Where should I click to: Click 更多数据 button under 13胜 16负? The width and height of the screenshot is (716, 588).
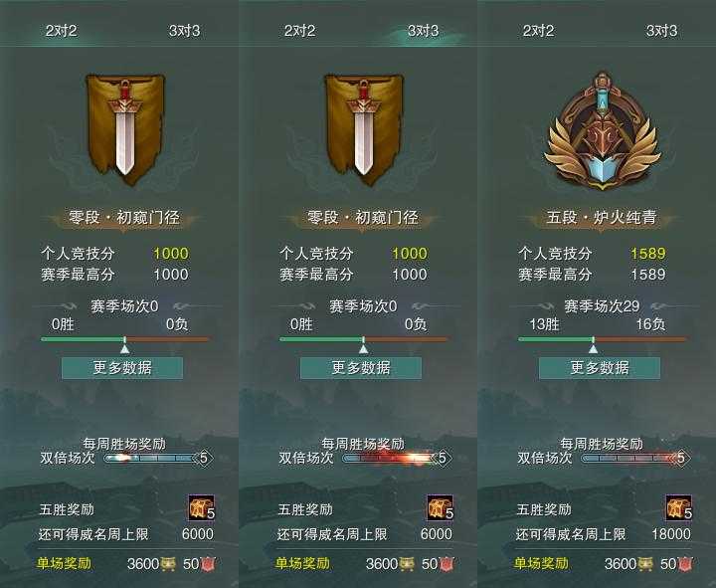pos(600,368)
